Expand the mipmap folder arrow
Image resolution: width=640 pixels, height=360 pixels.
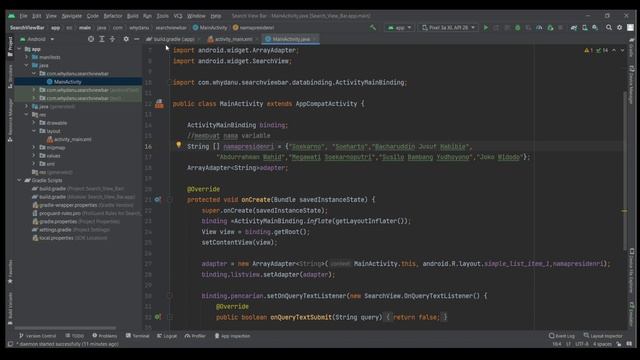pos(34,147)
